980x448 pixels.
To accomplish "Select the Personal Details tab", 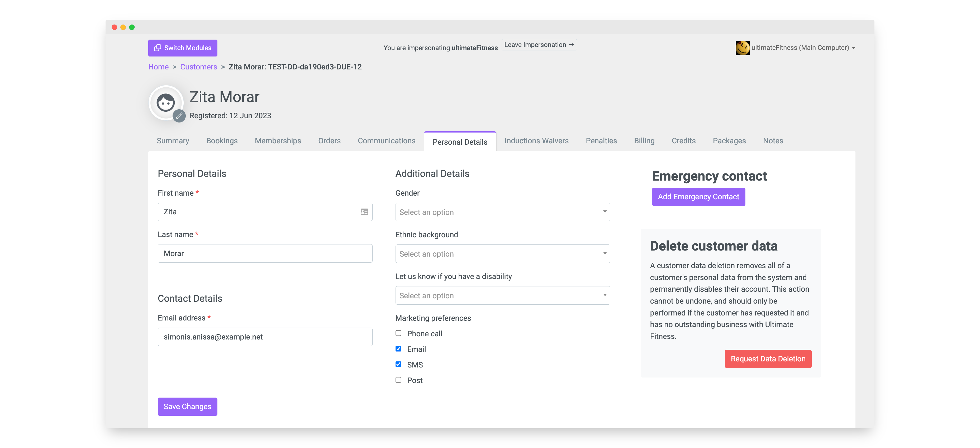I will point(460,142).
